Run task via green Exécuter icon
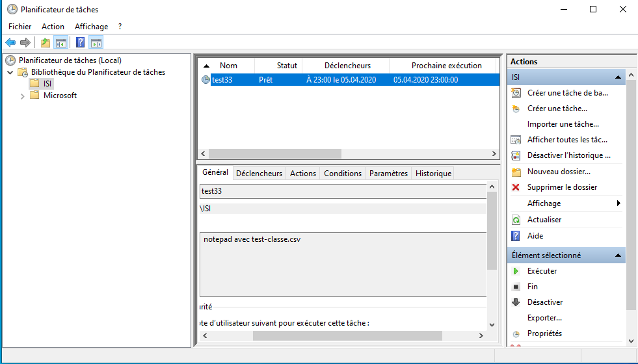 tap(516, 271)
